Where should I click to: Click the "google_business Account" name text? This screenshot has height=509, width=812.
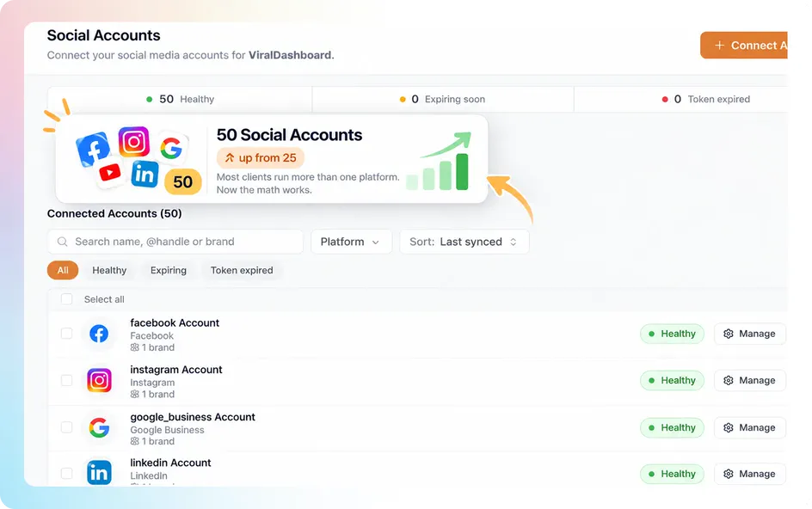[193, 417]
